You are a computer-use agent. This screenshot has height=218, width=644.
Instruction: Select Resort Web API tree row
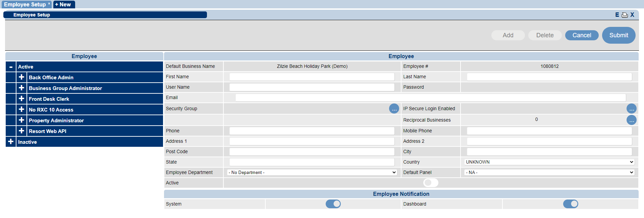click(95, 131)
